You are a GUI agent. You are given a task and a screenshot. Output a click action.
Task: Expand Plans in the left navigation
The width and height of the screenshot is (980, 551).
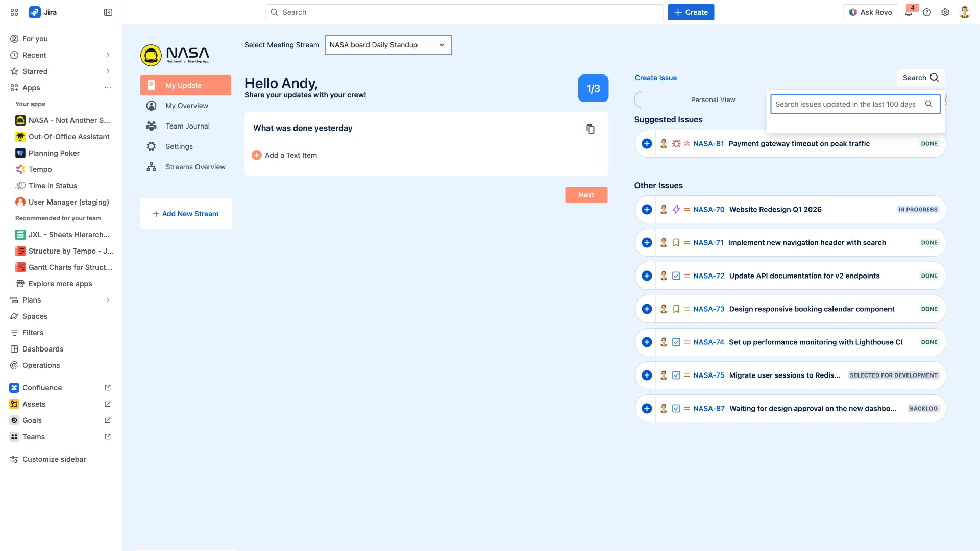coord(108,300)
